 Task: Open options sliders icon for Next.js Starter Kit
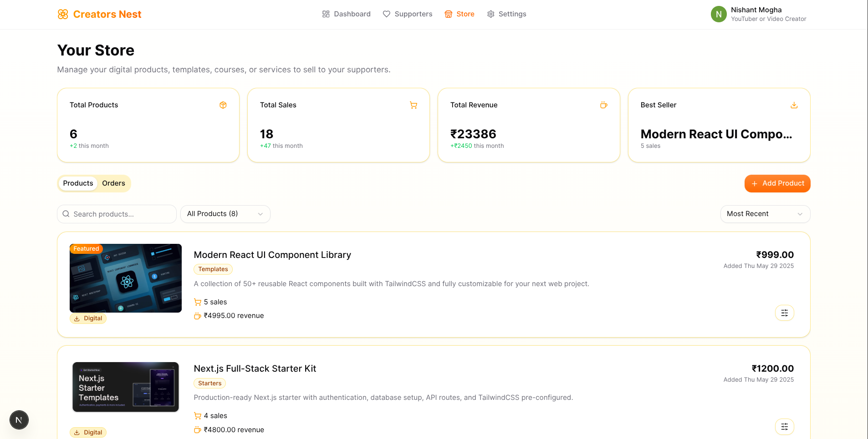coord(785,427)
